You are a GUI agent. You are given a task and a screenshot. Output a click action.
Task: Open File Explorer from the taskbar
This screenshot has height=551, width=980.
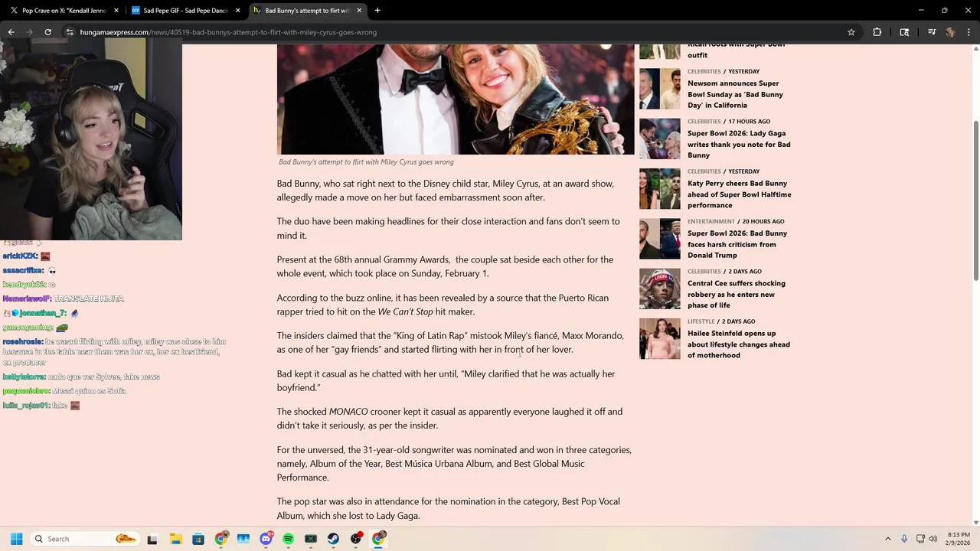[175, 539]
